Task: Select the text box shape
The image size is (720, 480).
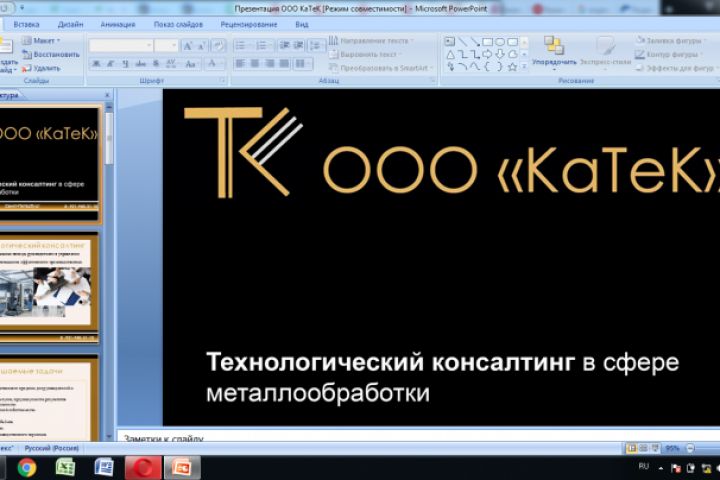Action: point(450,42)
